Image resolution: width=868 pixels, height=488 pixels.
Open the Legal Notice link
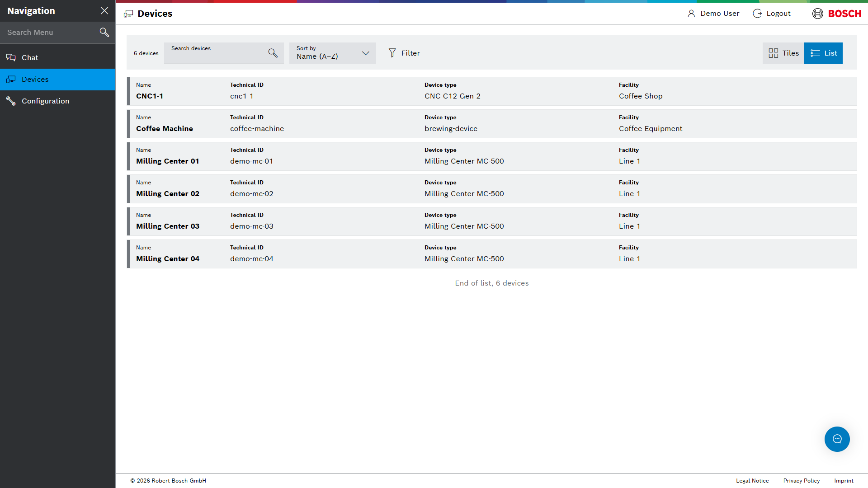point(752,481)
